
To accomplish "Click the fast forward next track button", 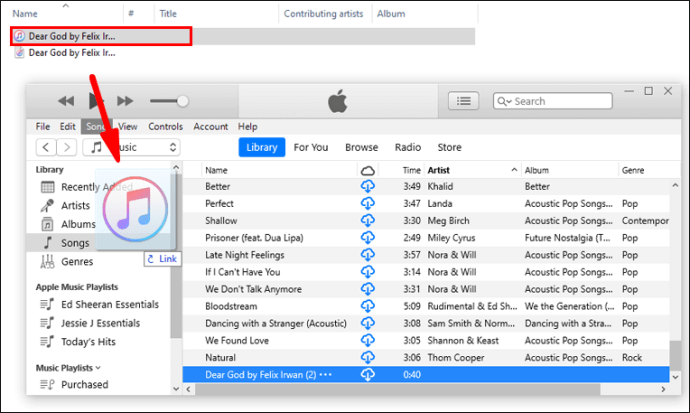I will pyautogui.click(x=126, y=101).
